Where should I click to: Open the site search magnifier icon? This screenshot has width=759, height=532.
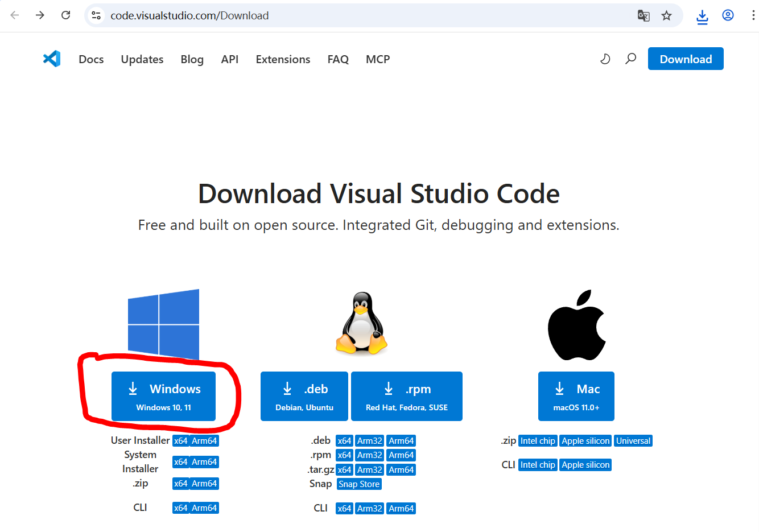tap(630, 59)
